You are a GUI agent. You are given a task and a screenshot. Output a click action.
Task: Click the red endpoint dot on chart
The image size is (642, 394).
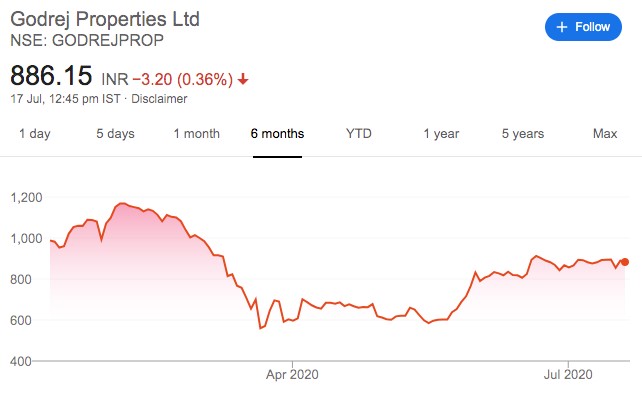[x=625, y=262]
